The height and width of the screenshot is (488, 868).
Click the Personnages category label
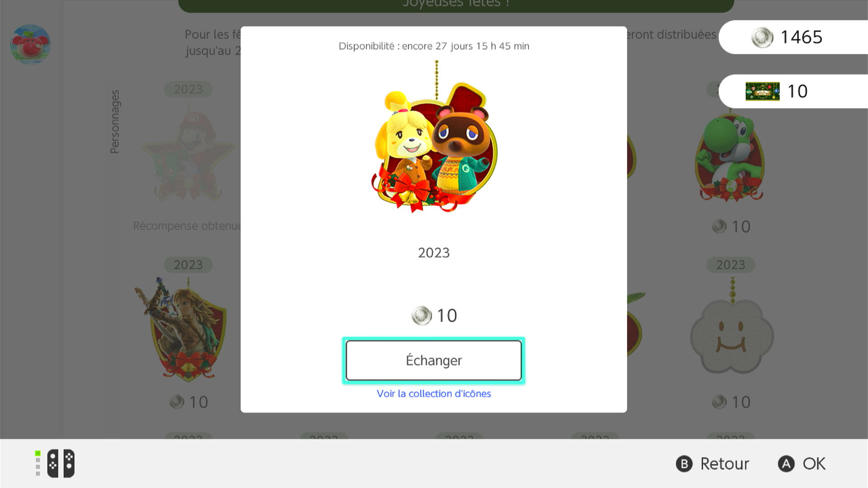(115, 122)
